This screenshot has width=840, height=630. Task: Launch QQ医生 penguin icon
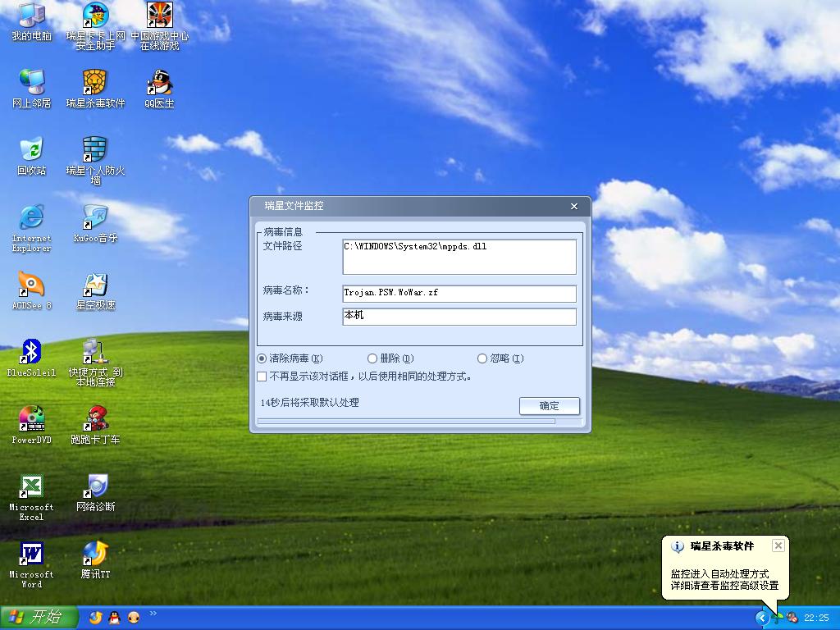pos(159,89)
